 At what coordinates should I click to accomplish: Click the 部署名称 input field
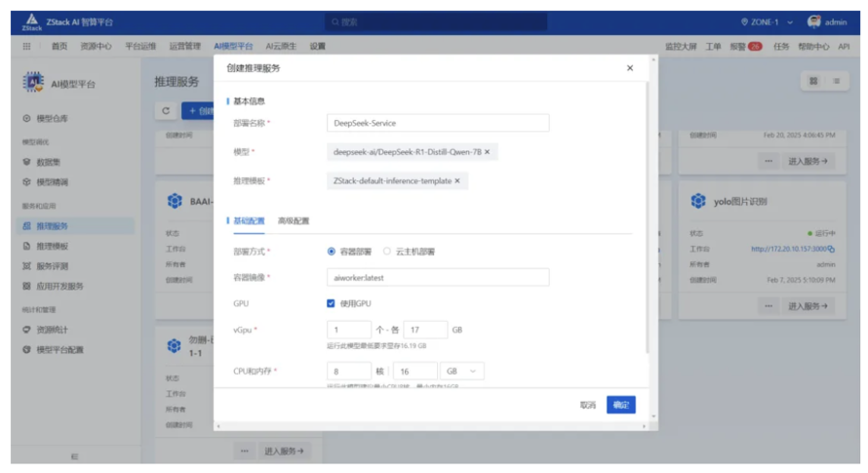438,123
